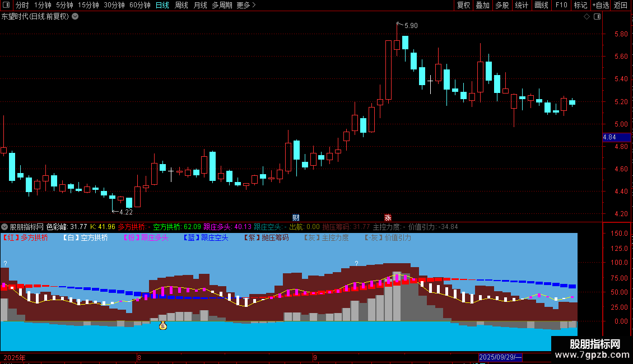633x364 pixels.
Task: Click the 涨 marker on the chart
Action: point(388,217)
